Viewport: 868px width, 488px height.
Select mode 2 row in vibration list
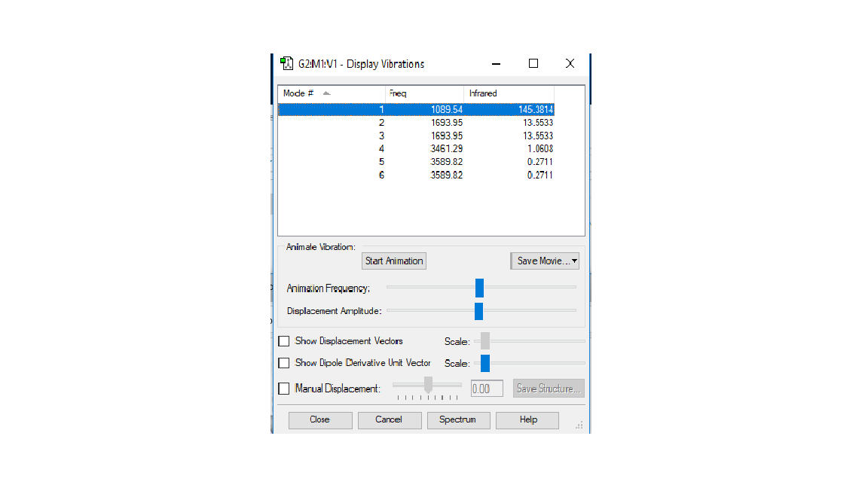416,123
